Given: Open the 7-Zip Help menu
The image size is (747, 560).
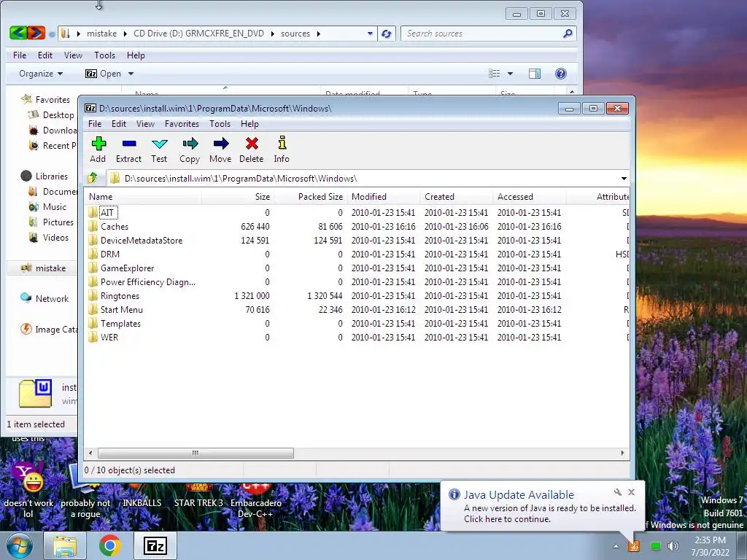Looking at the screenshot, I should tap(249, 124).
